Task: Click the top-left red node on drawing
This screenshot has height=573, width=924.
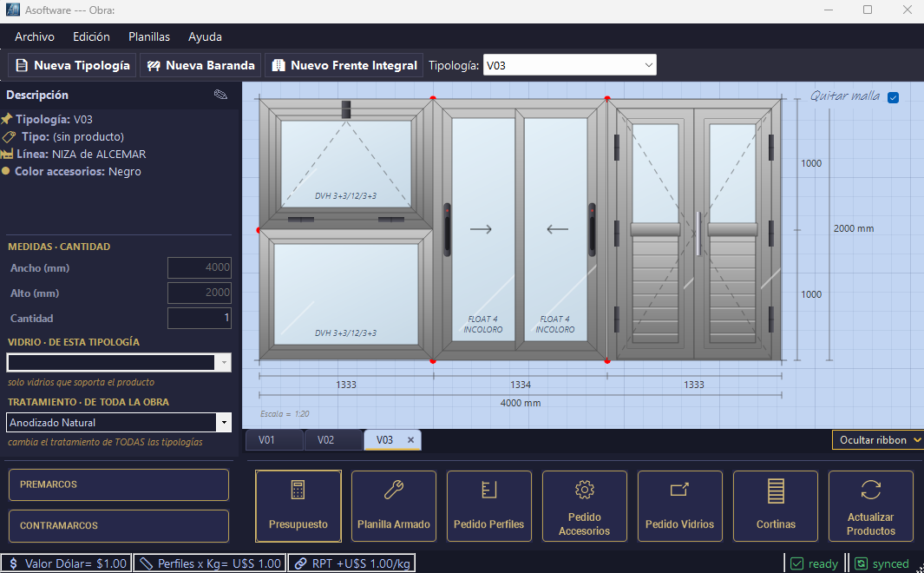Action: tap(433, 98)
